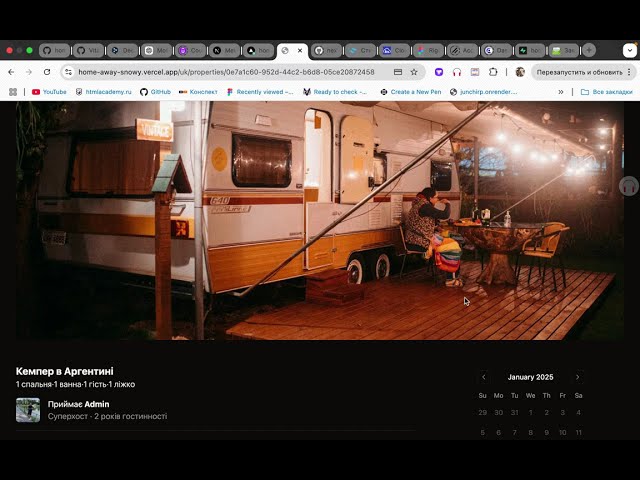Click Перезапустить и обновить button
The height and width of the screenshot is (480, 640).
[579, 72]
